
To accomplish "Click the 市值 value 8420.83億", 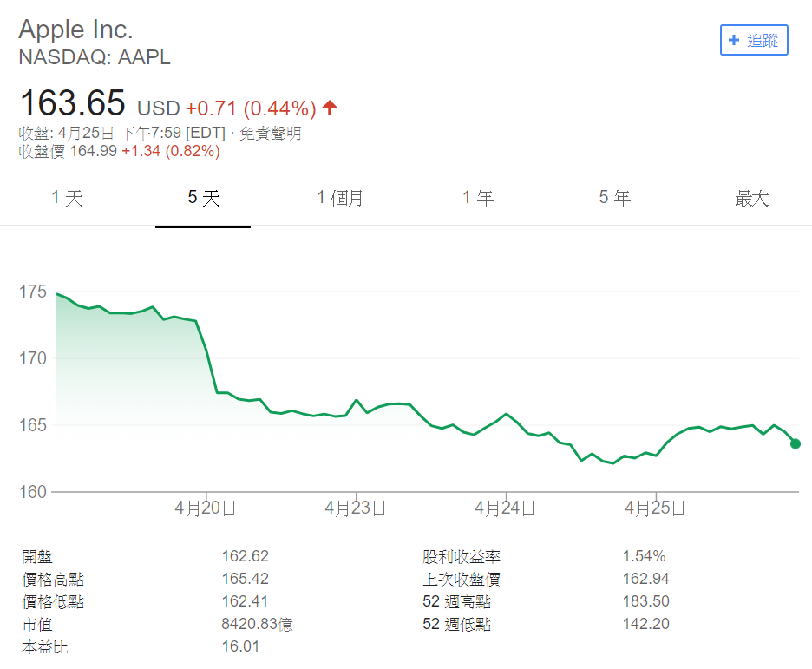I will pos(258,624).
